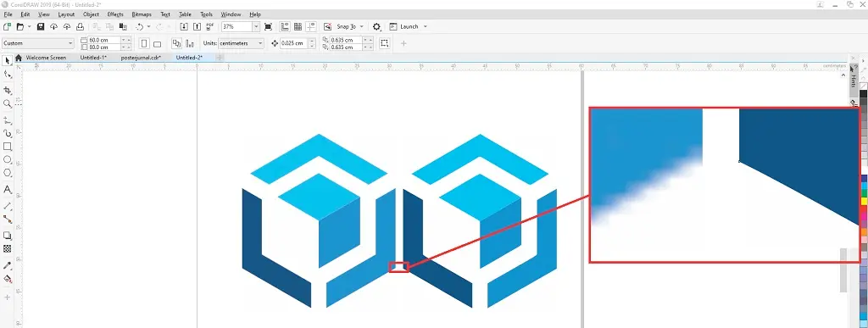The image size is (868, 328).
Task: Open the Undo history dropdown arrow
Action: click(149, 26)
